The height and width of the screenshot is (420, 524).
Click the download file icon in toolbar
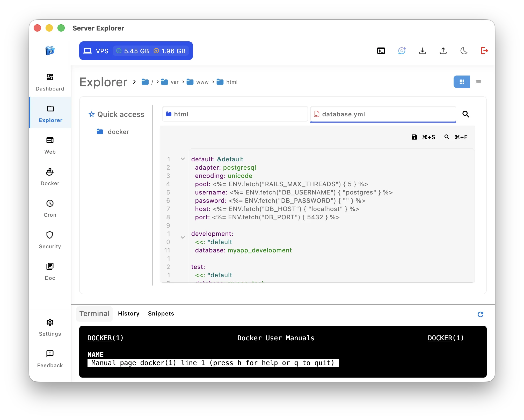coord(422,51)
